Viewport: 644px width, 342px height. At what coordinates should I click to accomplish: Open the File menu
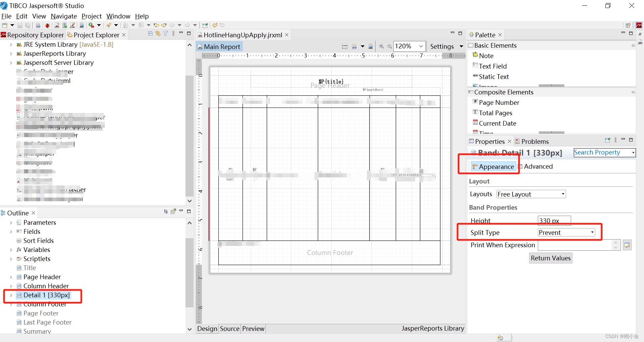coord(6,16)
